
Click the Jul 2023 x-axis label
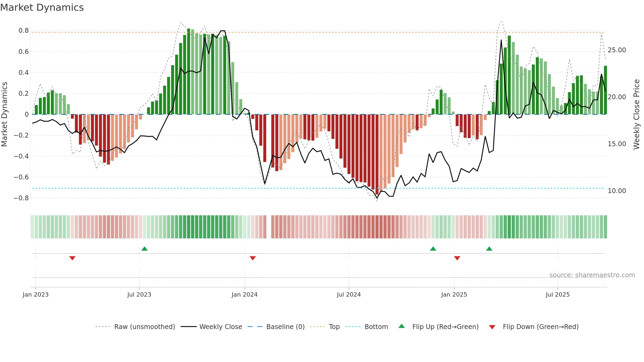139,294
